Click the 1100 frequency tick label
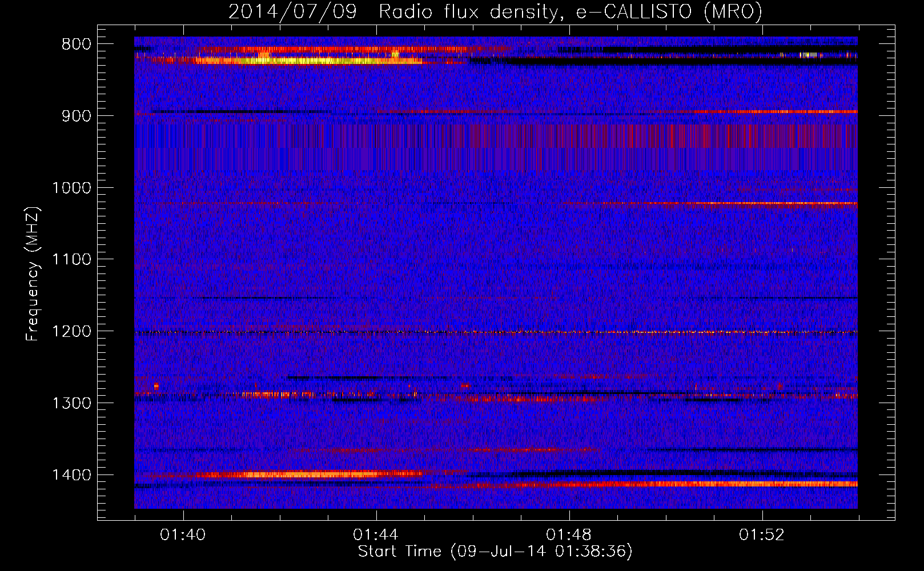This screenshot has width=924, height=571. tap(71, 260)
